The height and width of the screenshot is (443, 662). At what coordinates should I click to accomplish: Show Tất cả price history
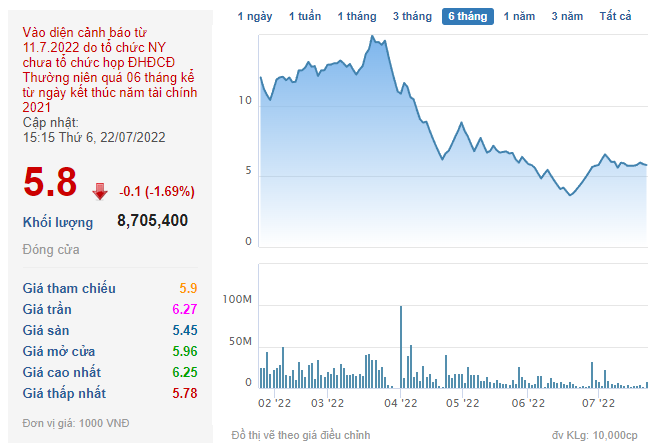(x=616, y=17)
